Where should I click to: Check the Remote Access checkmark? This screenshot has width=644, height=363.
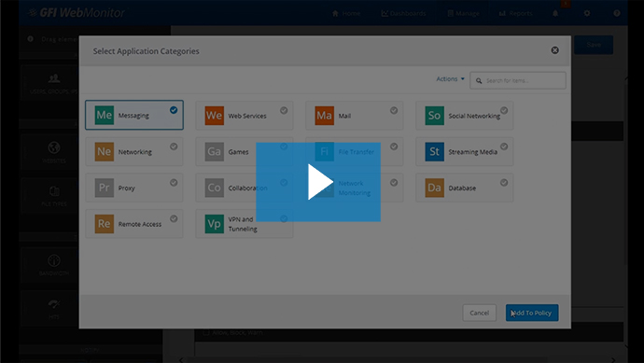pos(174,218)
